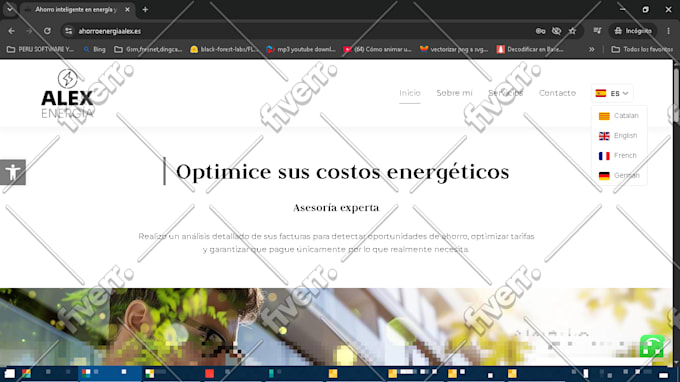Open a new browser tab
The image size is (680, 382).
(x=145, y=9)
